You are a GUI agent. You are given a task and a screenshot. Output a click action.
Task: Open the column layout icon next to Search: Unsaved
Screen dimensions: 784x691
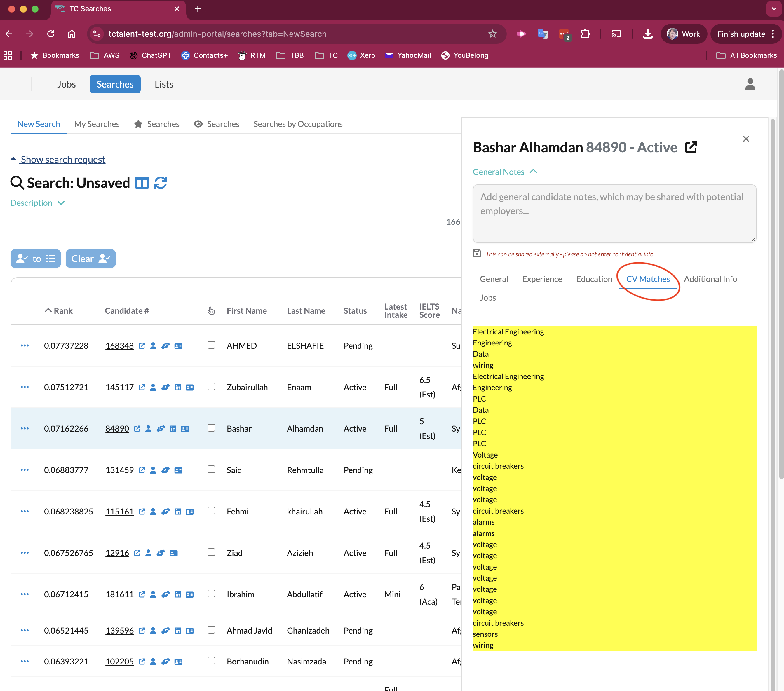pos(142,183)
